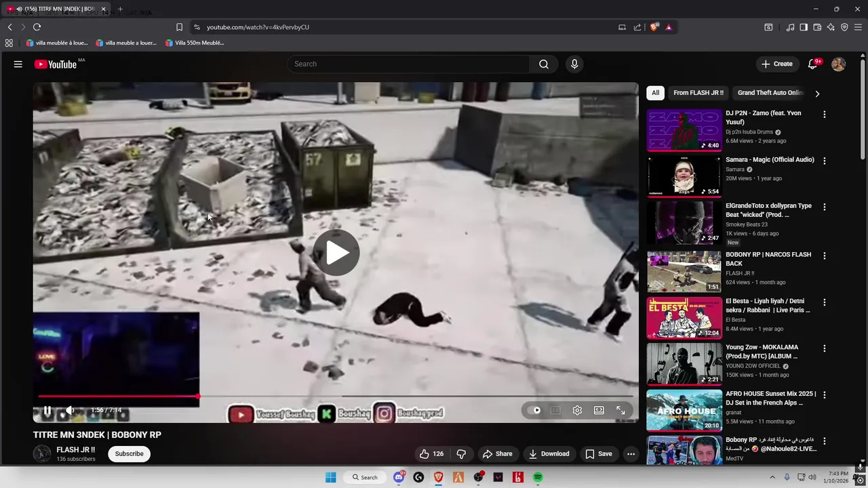This screenshot has width=868, height=488.
Task: Open Brave Rewards triangle icon
Action: 669,27
